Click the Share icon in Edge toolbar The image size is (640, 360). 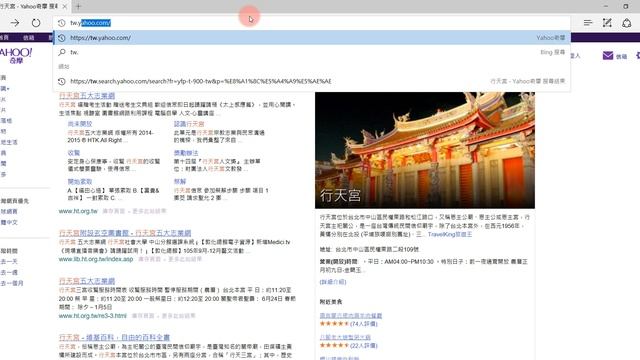pyautogui.click(x=627, y=23)
